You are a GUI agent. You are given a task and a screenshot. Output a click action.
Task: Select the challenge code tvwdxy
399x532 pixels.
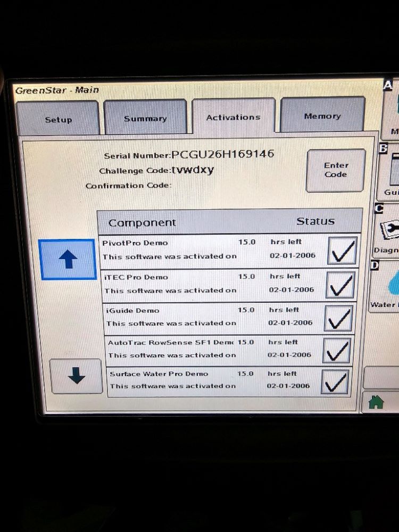193,169
